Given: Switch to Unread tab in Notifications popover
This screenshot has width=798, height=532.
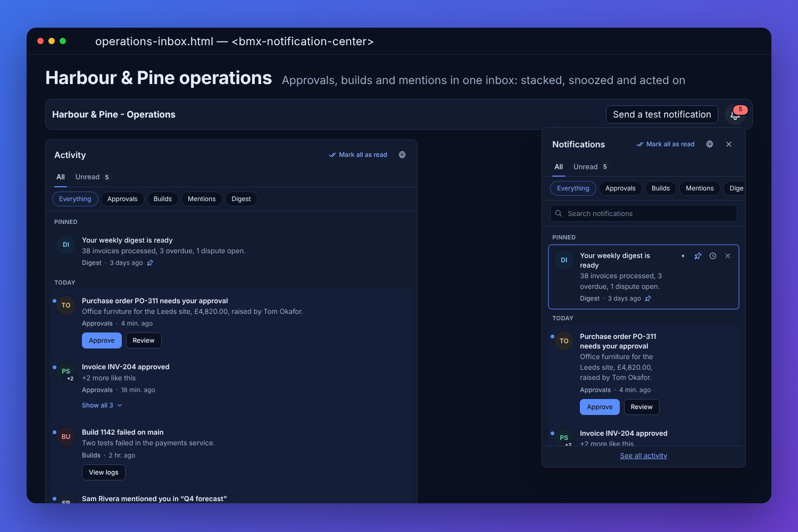Looking at the screenshot, I should tap(590, 167).
